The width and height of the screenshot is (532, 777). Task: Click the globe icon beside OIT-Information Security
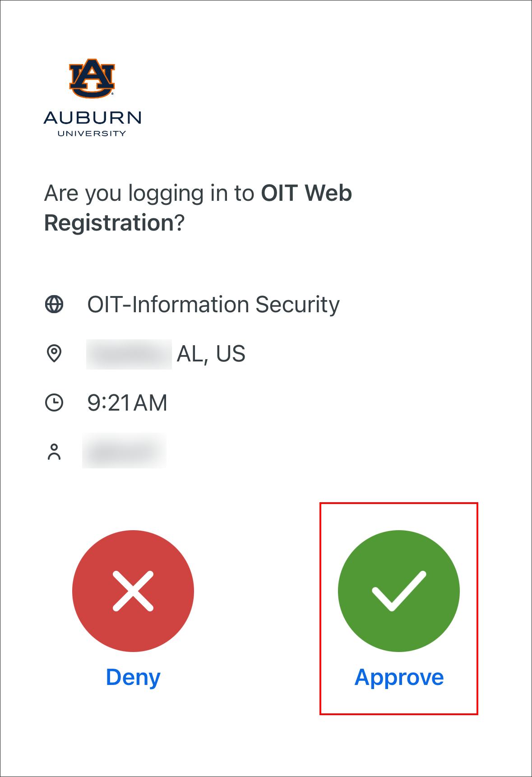click(54, 304)
